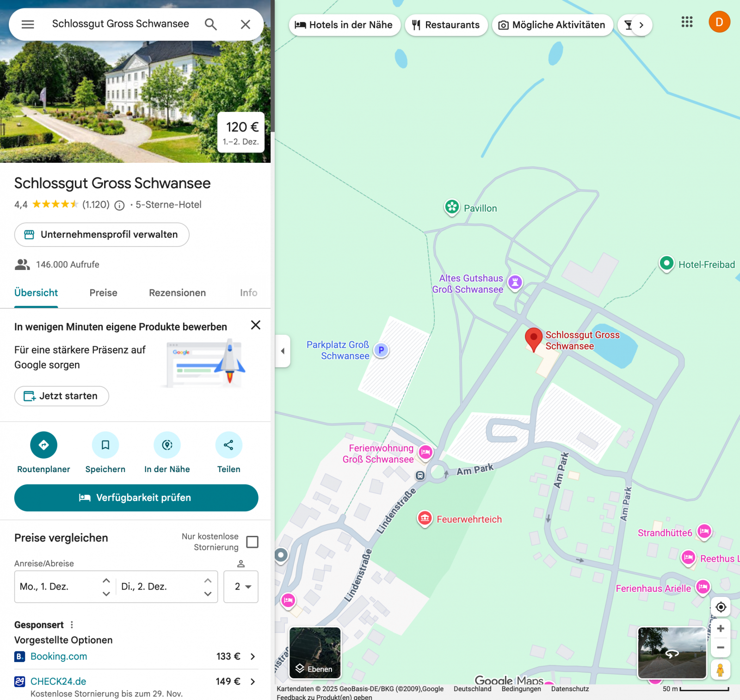
Task: Open the hamburger main menu
Action: point(28,25)
